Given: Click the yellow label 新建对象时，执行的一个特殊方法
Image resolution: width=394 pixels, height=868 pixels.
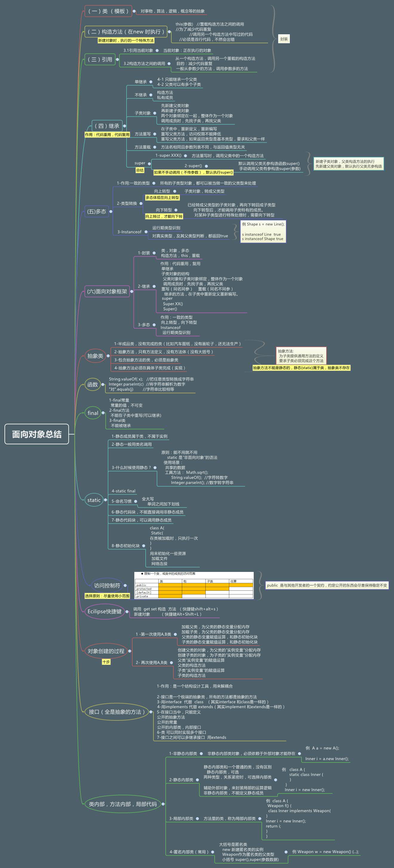Looking at the screenshot, I should 126,41.
